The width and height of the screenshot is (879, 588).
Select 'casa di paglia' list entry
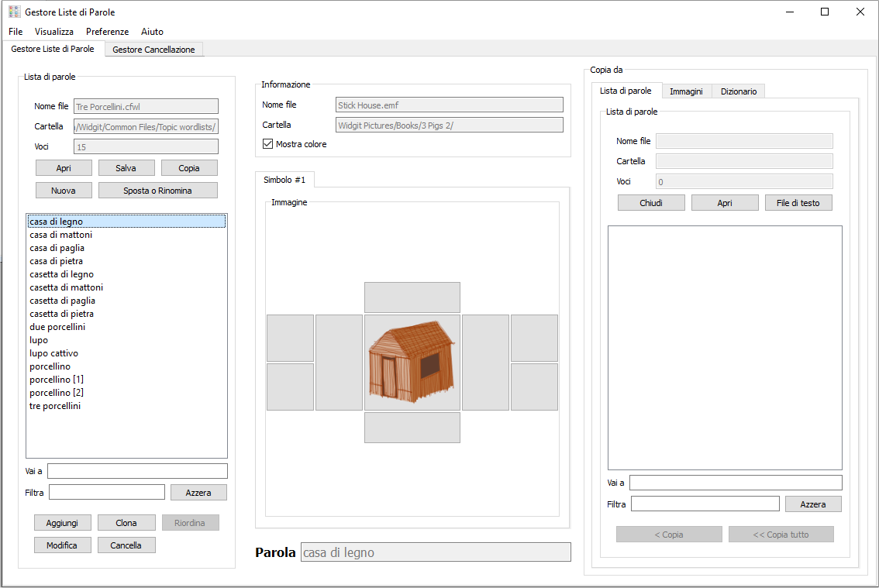(x=126, y=248)
